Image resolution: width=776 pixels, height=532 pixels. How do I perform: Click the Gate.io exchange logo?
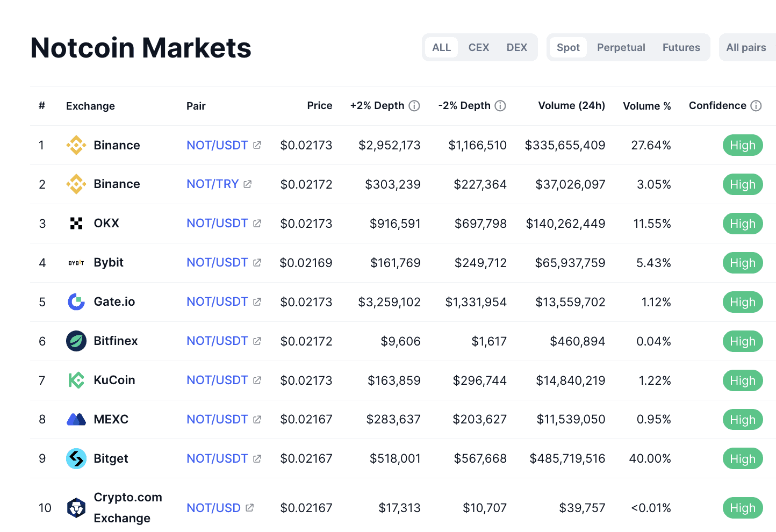point(76,302)
